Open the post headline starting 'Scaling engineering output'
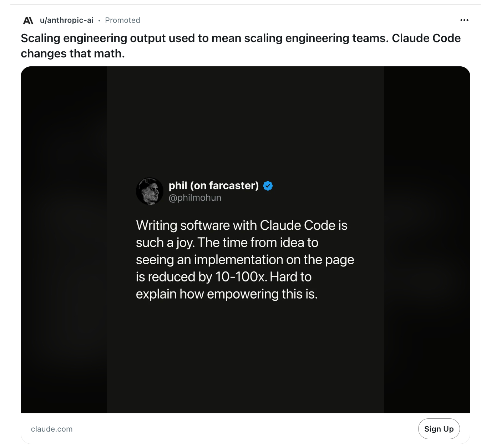Viewport: 481px width, 448px height. pos(241,46)
